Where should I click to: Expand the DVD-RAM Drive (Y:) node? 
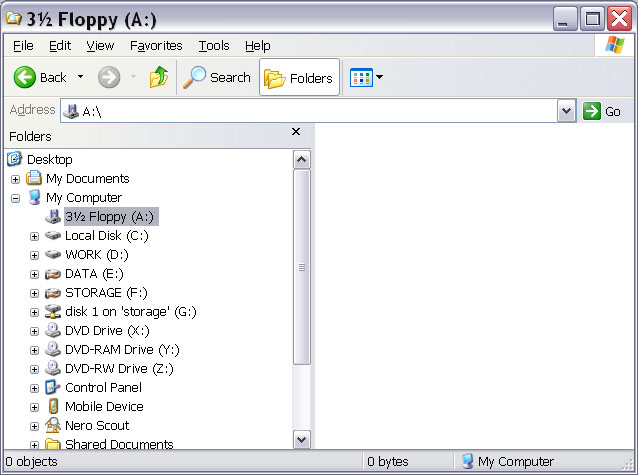point(35,350)
